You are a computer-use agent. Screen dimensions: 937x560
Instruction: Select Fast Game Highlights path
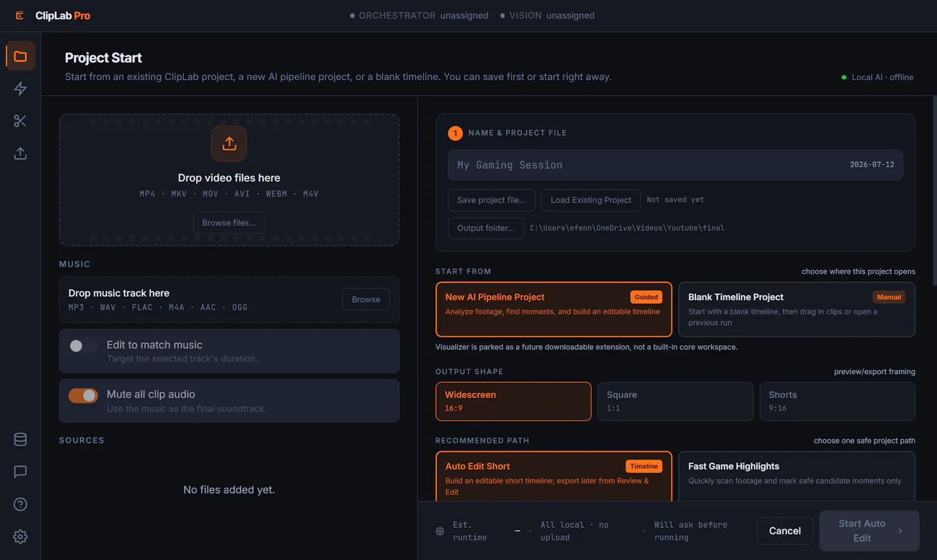pyautogui.click(x=796, y=476)
